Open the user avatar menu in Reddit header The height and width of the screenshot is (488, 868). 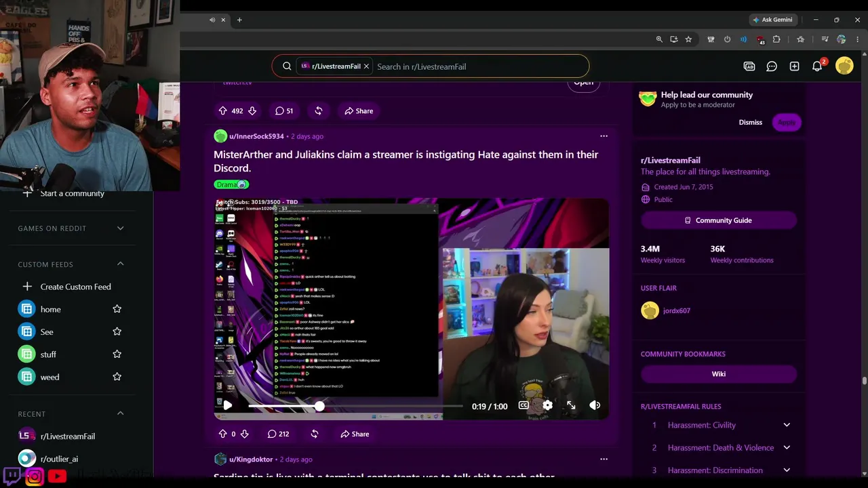pyautogui.click(x=844, y=66)
